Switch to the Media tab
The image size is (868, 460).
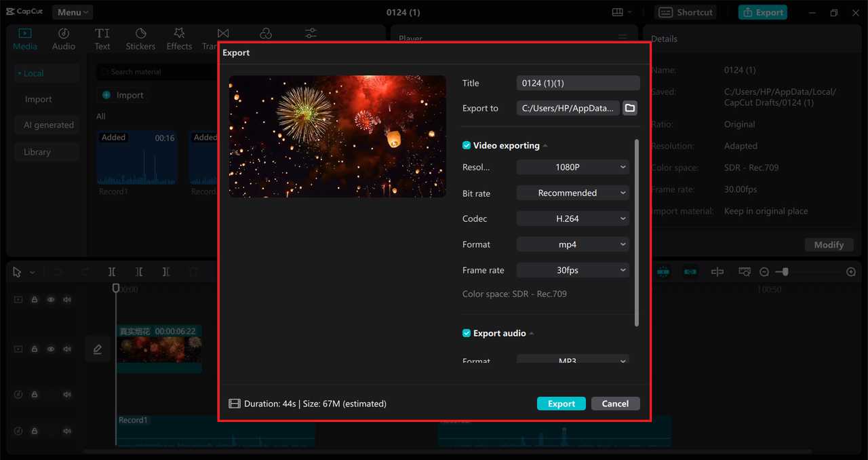(x=25, y=39)
